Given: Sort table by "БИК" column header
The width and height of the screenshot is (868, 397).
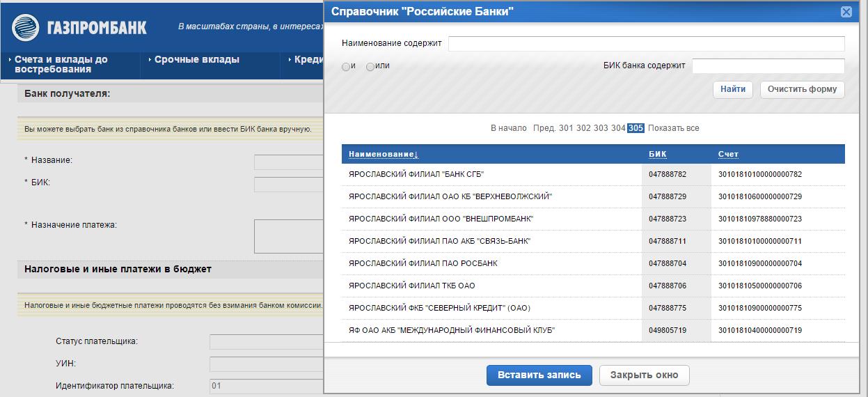Looking at the screenshot, I should click(x=657, y=154).
